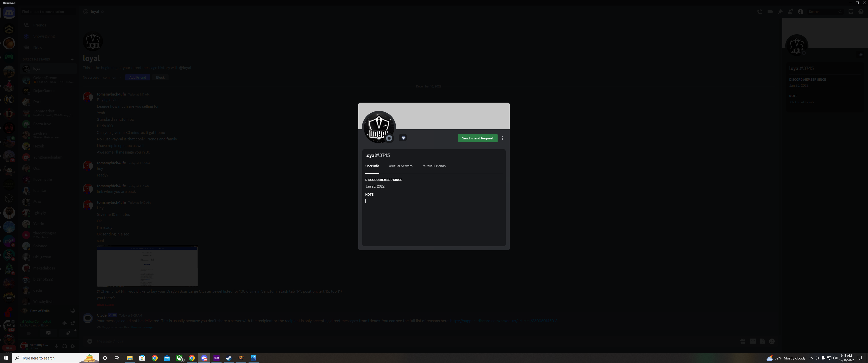Open the GIF picker
Image resolution: width=868 pixels, height=363 pixels.
pos(753,341)
